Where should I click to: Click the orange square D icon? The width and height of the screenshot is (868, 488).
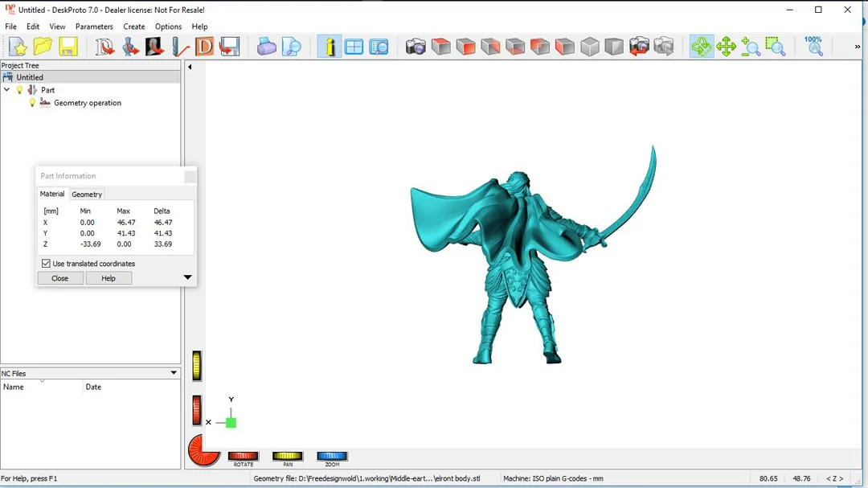coord(204,47)
